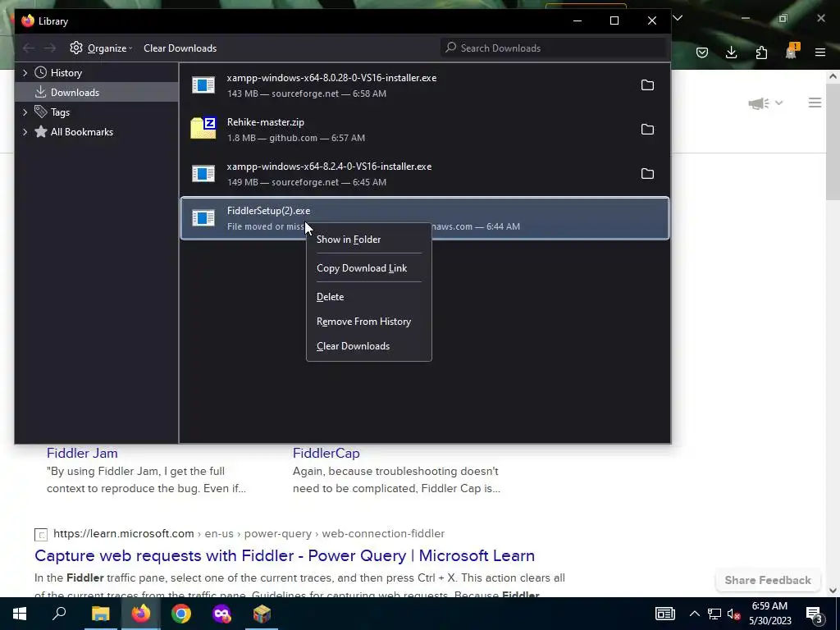
Task: Expand the History tree node
Action: [x=25, y=73]
